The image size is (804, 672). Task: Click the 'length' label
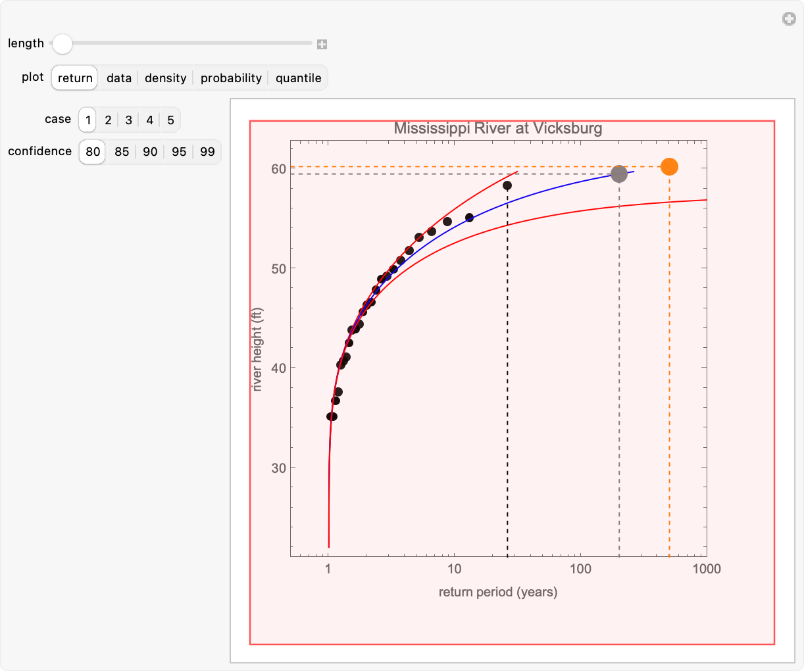click(x=26, y=43)
